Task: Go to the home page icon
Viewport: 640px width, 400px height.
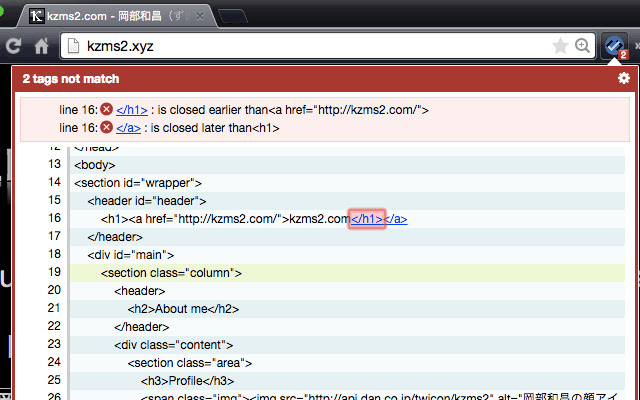Action: tap(41, 46)
